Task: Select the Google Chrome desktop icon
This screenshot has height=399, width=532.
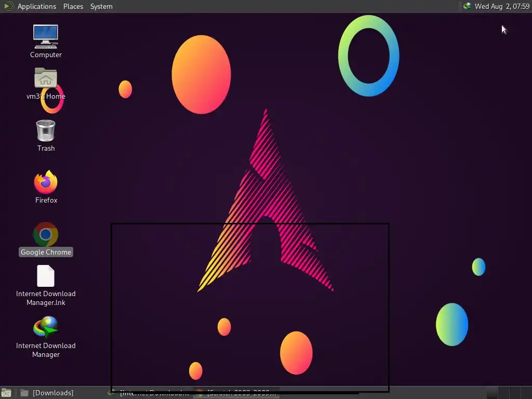Action: 46,234
